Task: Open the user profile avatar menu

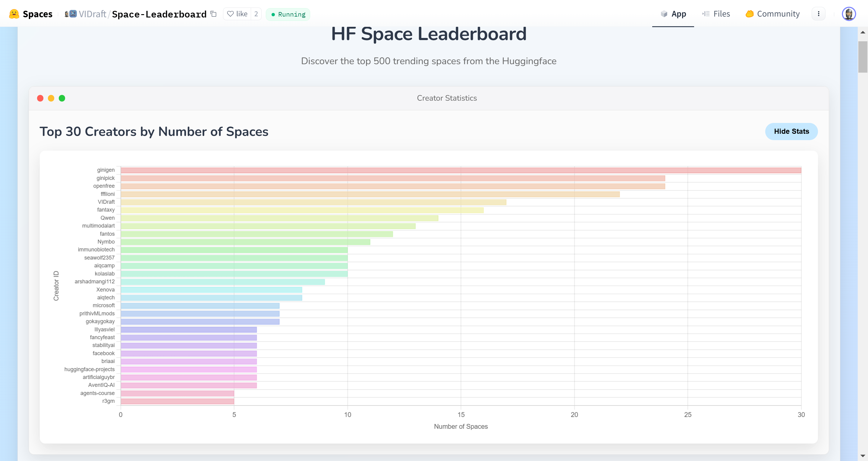Action: pyautogui.click(x=849, y=14)
